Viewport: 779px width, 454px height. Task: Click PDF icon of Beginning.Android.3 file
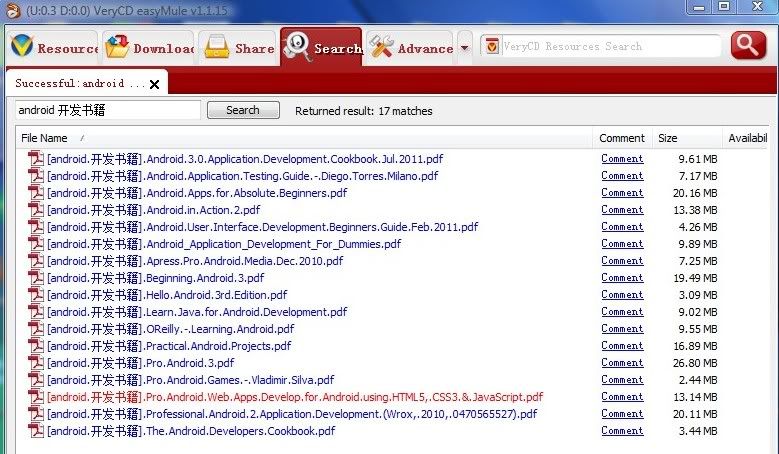click(x=36, y=278)
